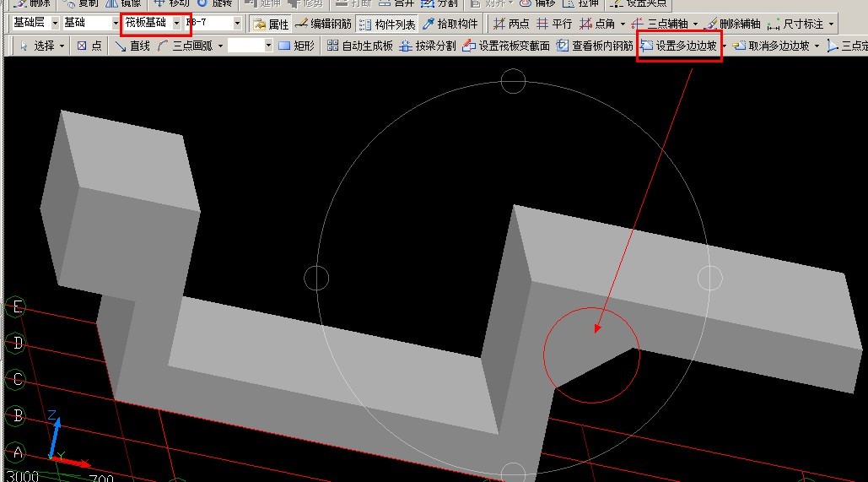The image size is (868, 482).
Task: Expand the 三点画弧 dropdown arrow
Action: coord(220,46)
